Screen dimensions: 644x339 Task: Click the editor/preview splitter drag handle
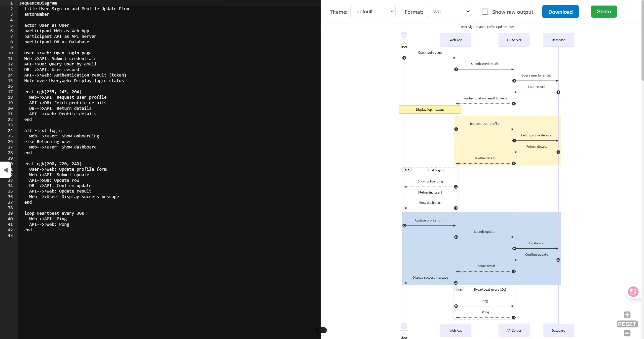pyautogui.click(x=321, y=330)
